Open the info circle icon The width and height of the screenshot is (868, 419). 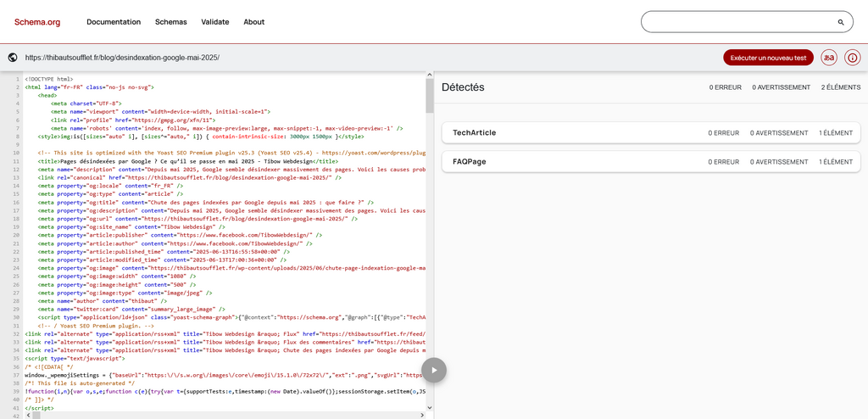pos(853,58)
